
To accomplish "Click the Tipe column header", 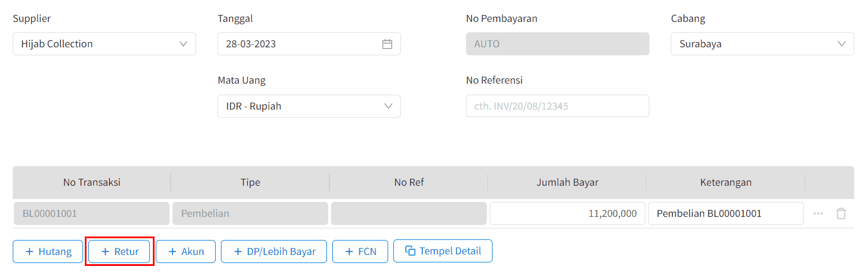I will click(250, 182).
